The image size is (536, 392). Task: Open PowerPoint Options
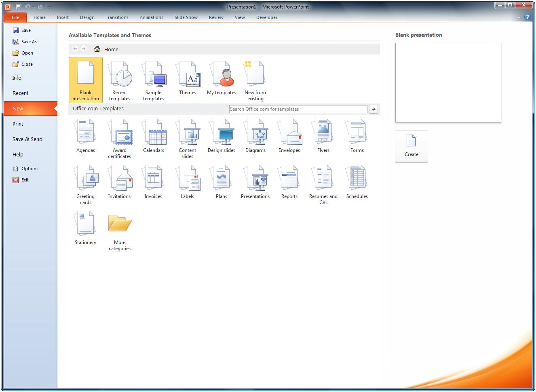tap(29, 169)
